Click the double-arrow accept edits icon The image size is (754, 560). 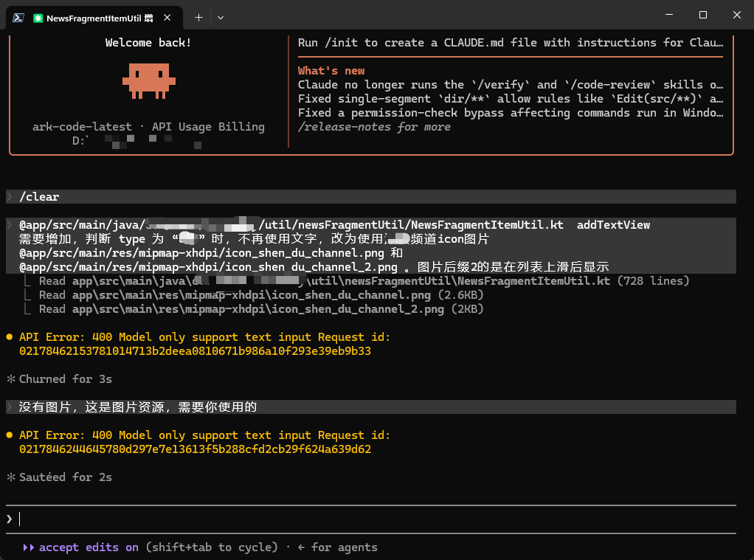28,547
